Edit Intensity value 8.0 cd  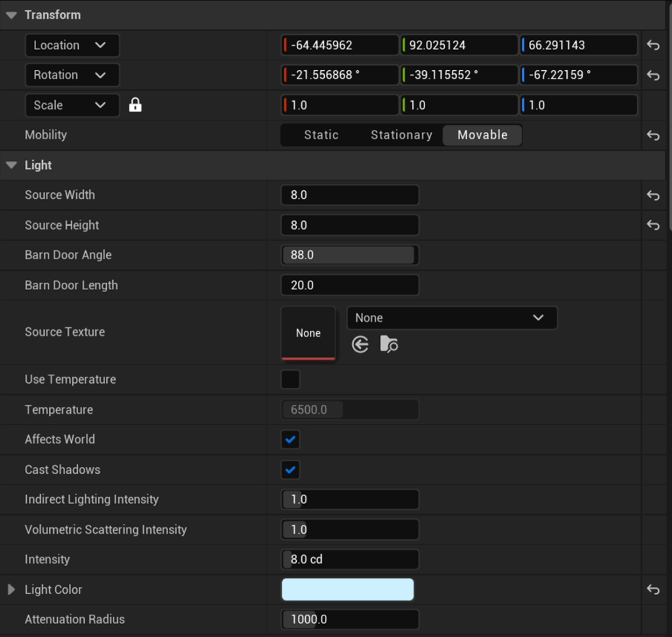coord(350,560)
